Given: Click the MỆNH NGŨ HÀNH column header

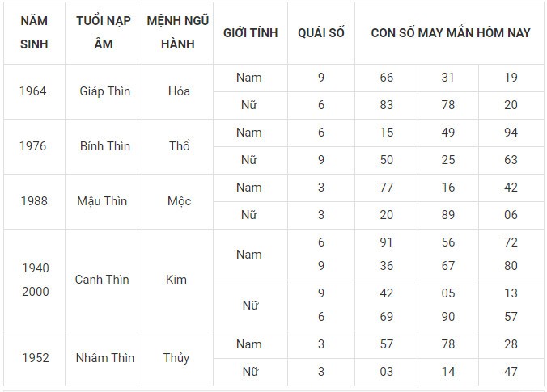Looking at the screenshot, I should coord(177,32).
